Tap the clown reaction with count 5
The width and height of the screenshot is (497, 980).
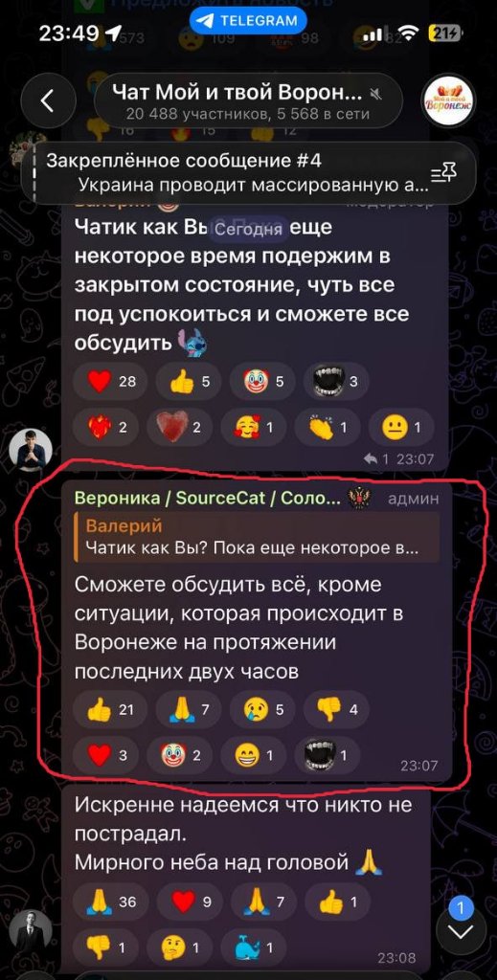262,381
